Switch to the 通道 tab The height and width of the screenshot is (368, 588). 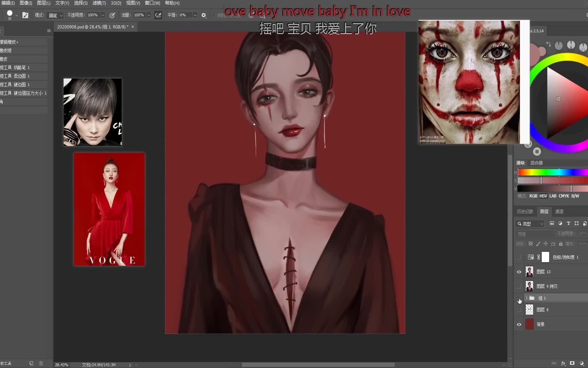(559, 212)
